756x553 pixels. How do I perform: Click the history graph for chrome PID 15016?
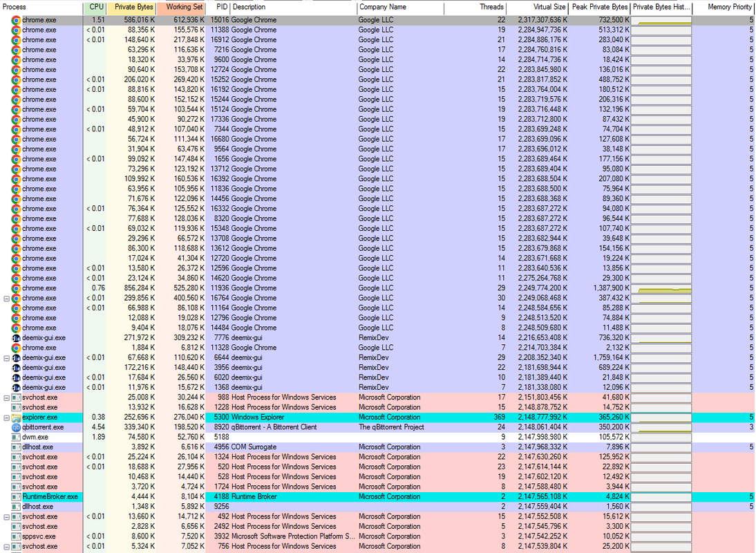661,20
